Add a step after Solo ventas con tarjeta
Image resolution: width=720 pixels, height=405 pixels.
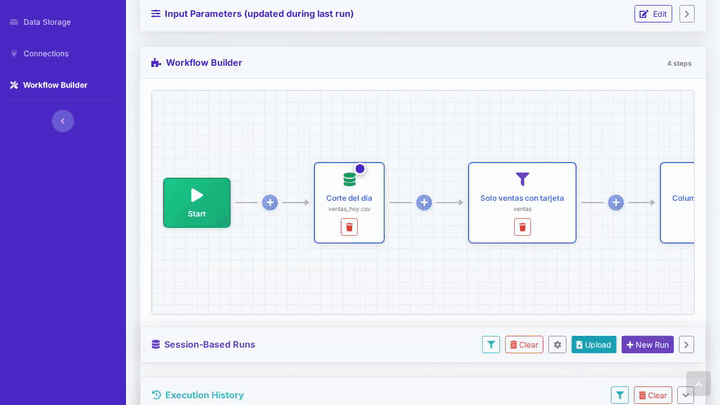pos(616,202)
